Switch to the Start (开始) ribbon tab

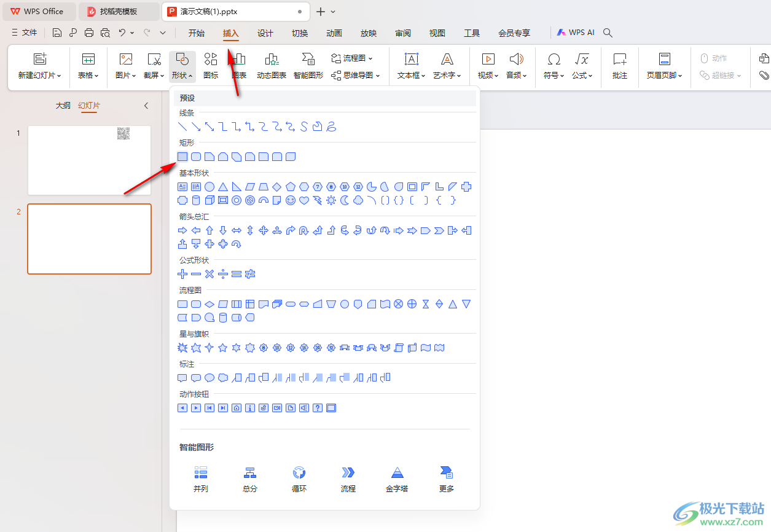pyautogui.click(x=197, y=33)
